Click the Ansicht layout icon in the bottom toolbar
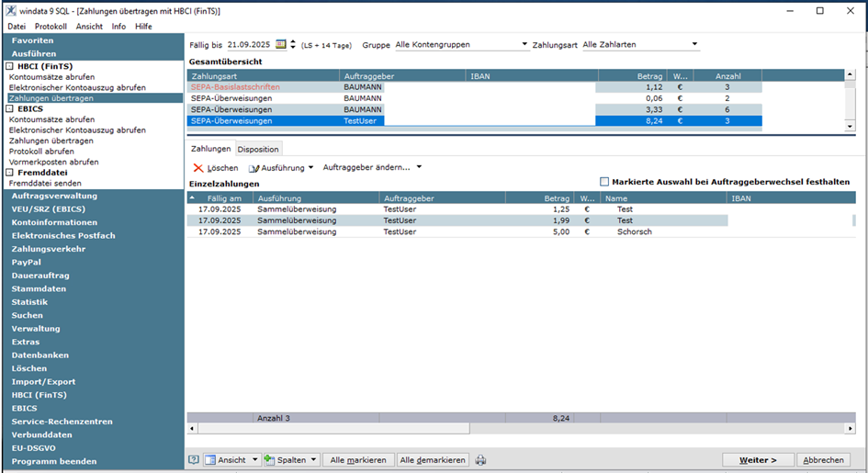Image resolution: width=868 pixels, height=473 pixels. (210, 460)
